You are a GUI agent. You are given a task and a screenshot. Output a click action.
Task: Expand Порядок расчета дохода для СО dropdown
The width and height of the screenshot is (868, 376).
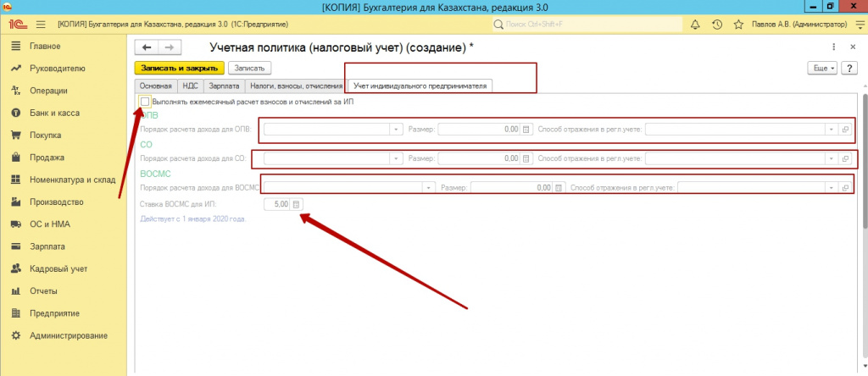[x=397, y=158]
